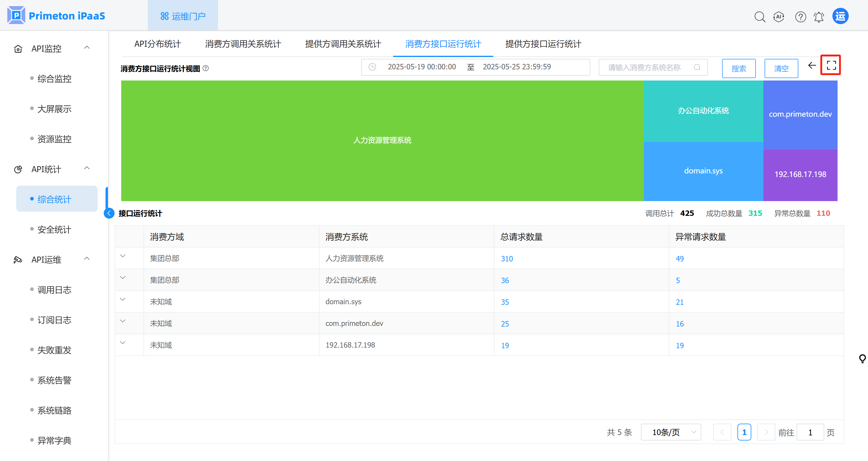The width and height of the screenshot is (868, 461).
Task: Click the purple 192.168.17.198 treemap block
Action: click(x=800, y=175)
